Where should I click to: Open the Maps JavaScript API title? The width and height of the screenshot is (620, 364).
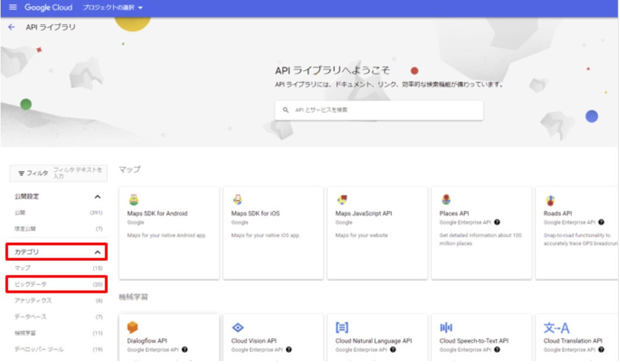pyautogui.click(x=364, y=213)
